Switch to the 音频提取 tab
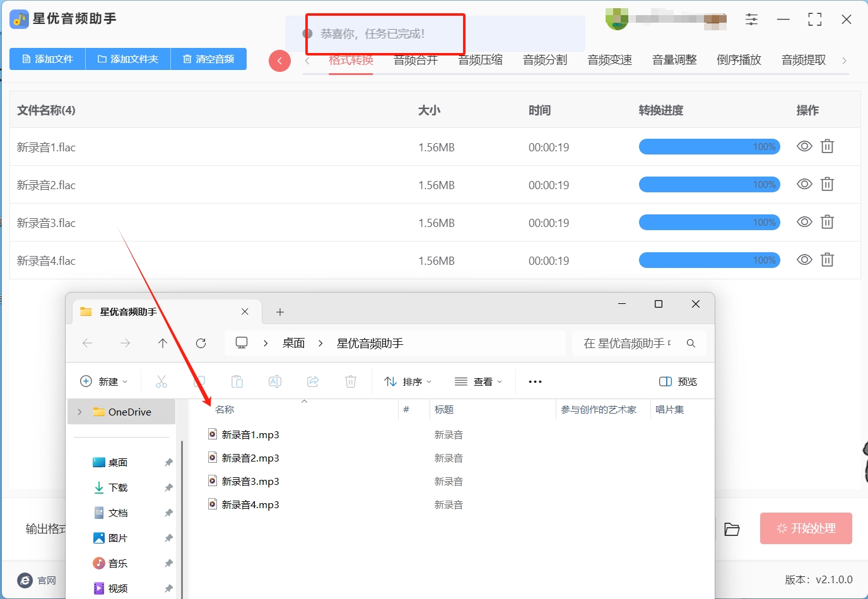Image resolution: width=868 pixels, height=599 pixels. click(x=804, y=60)
